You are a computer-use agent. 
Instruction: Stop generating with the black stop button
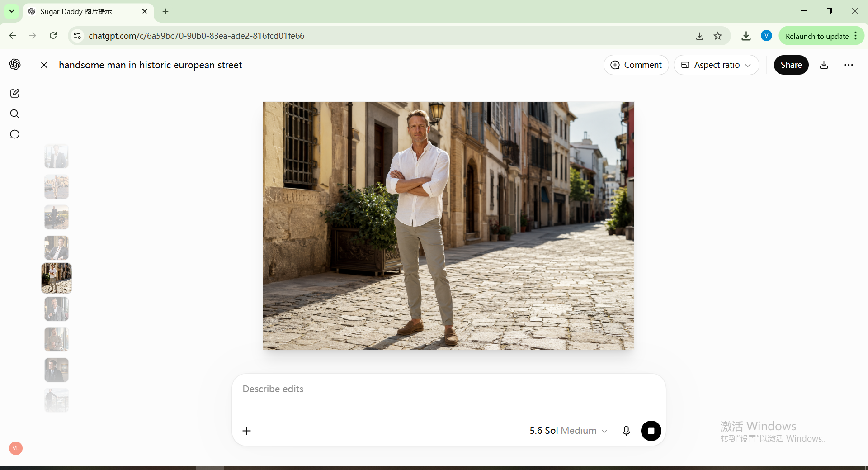pyautogui.click(x=651, y=431)
